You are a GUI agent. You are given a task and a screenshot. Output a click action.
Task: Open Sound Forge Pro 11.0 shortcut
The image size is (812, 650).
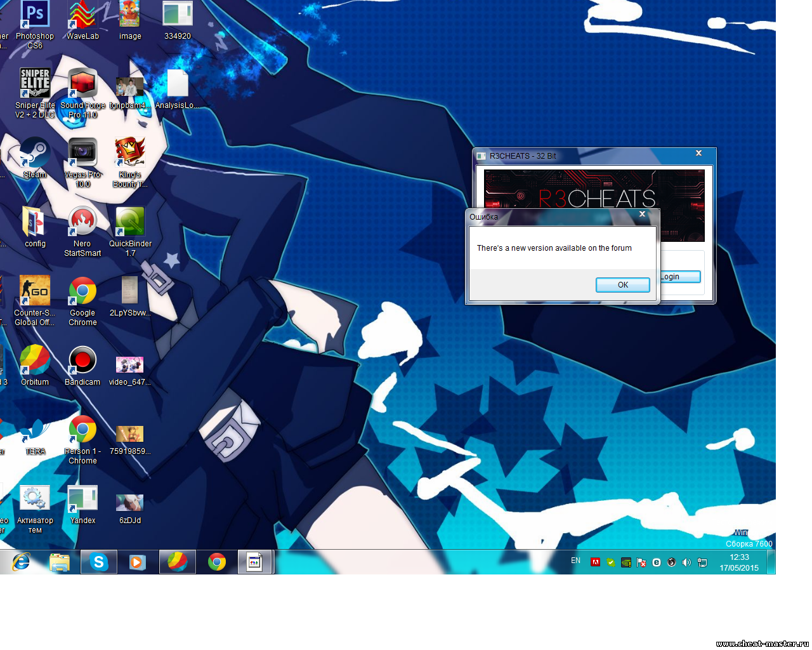click(82, 93)
